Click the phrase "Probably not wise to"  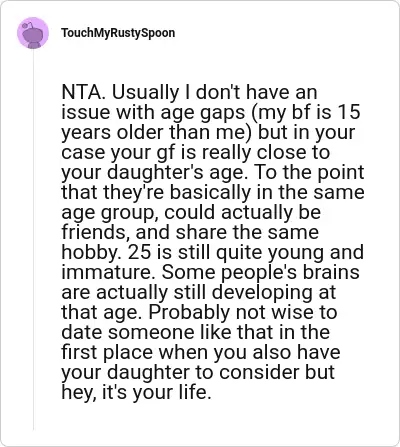tap(242, 312)
